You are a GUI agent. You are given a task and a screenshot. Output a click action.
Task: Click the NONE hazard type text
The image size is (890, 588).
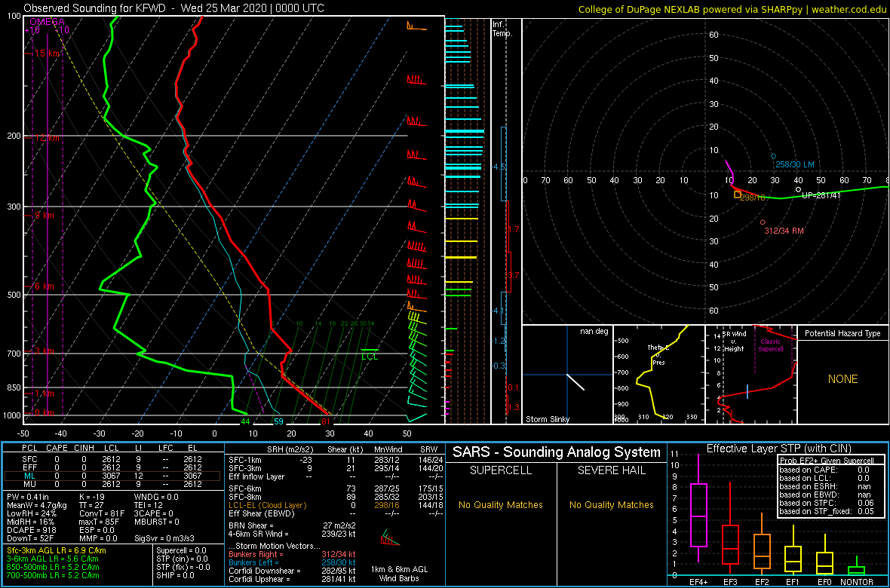(843, 379)
